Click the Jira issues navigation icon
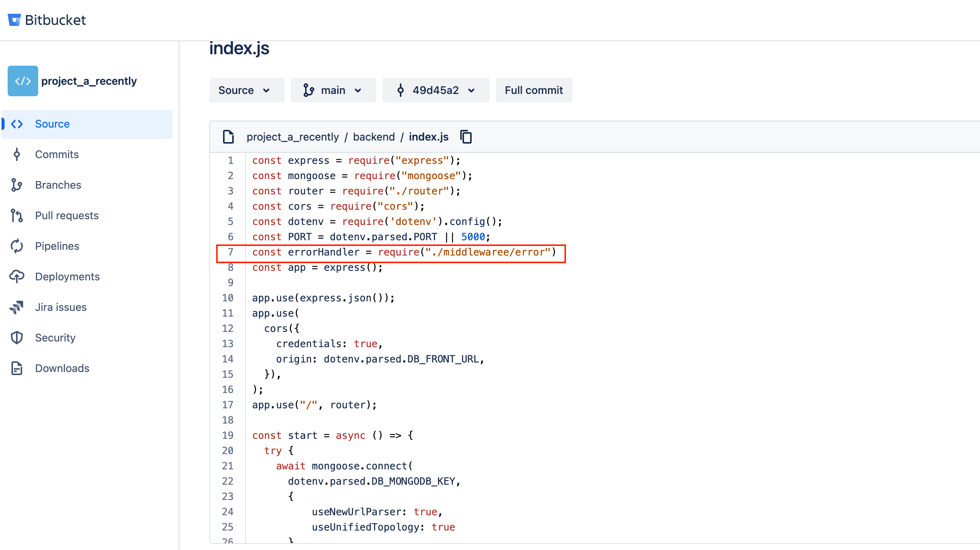This screenshot has width=980, height=550. pos(19,307)
